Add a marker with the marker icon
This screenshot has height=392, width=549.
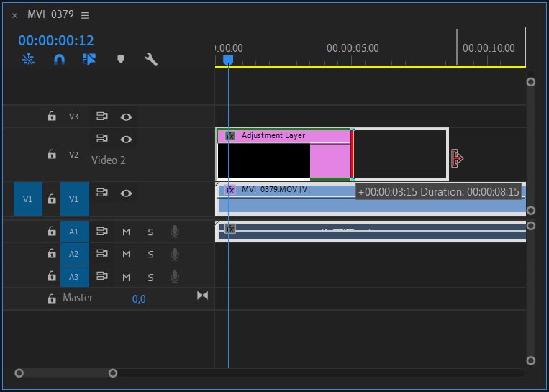click(120, 60)
